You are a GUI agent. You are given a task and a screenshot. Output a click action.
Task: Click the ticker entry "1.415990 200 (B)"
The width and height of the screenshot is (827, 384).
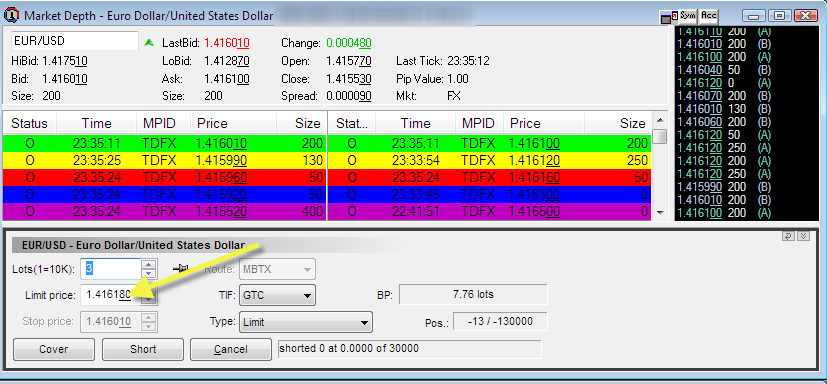[x=724, y=187]
